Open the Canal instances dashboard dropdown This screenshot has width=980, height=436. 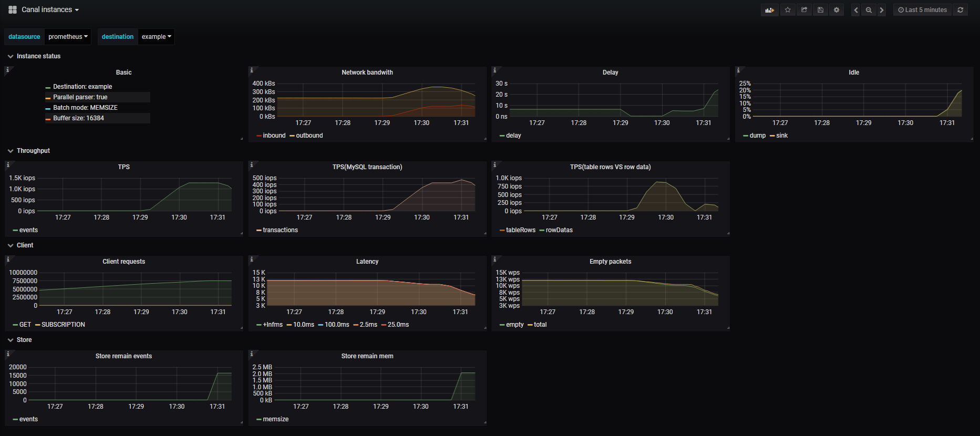point(50,10)
